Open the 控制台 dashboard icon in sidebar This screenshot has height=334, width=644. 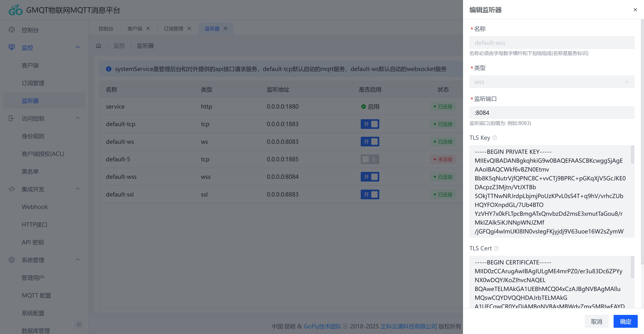click(11, 30)
